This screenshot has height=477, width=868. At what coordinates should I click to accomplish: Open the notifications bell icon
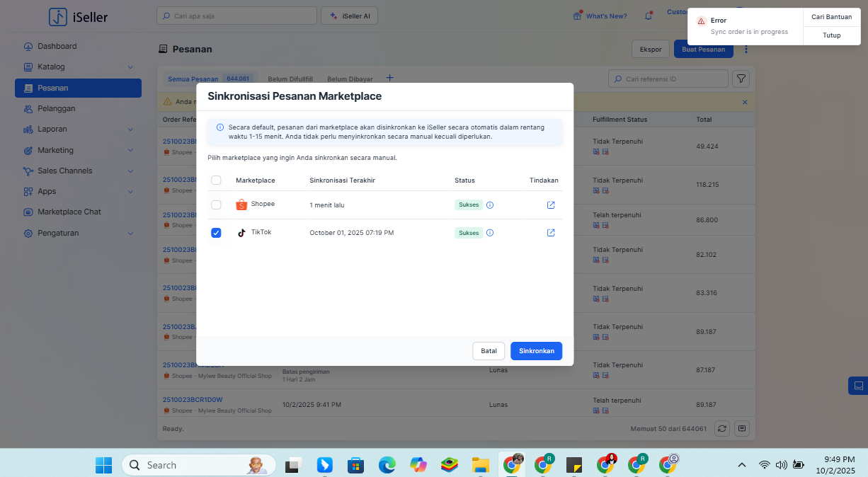click(649, 16)
